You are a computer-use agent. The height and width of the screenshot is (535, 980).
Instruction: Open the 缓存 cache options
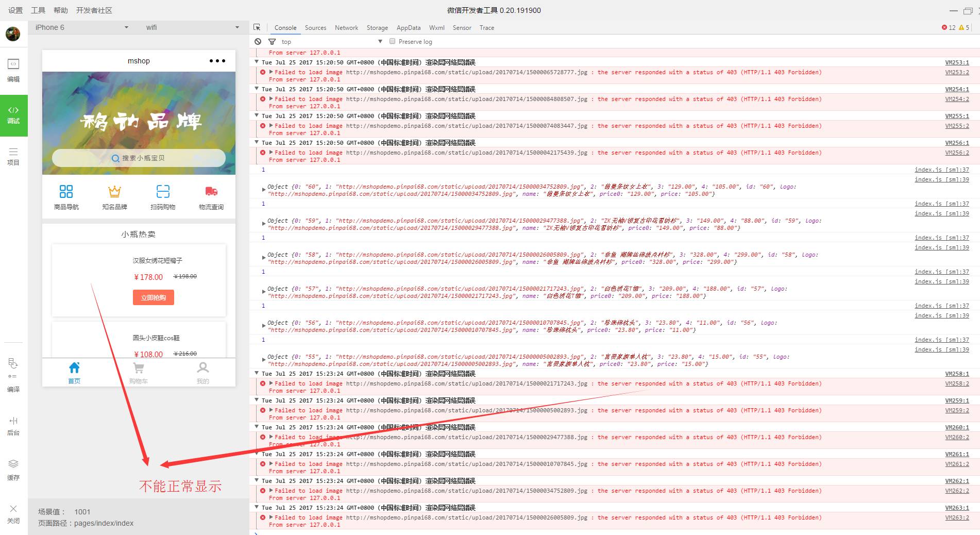[x=13, y=470]
